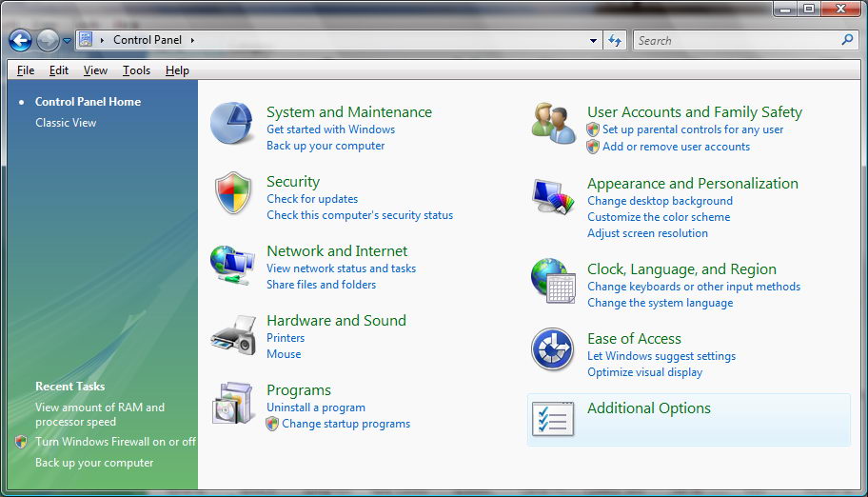This screenshot has width=868, height=497.
Task: Click Change startup programs link
Action: pos(346,424)
